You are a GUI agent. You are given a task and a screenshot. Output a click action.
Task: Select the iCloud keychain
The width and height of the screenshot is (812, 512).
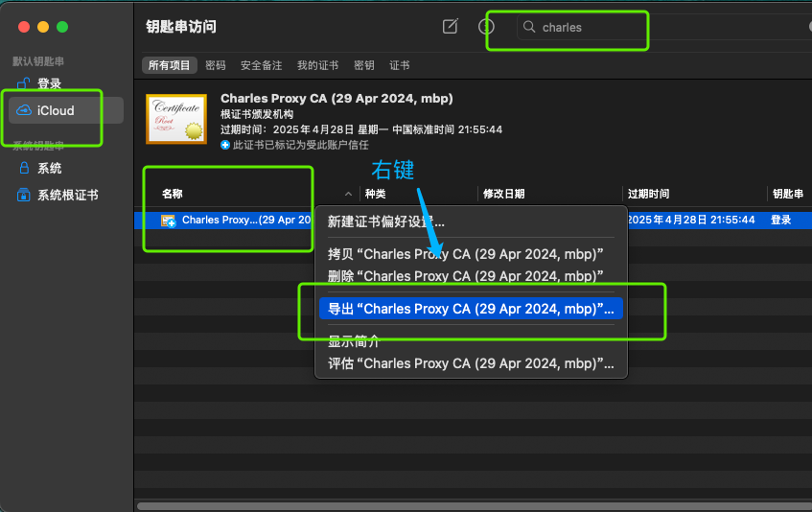(66, 110)
